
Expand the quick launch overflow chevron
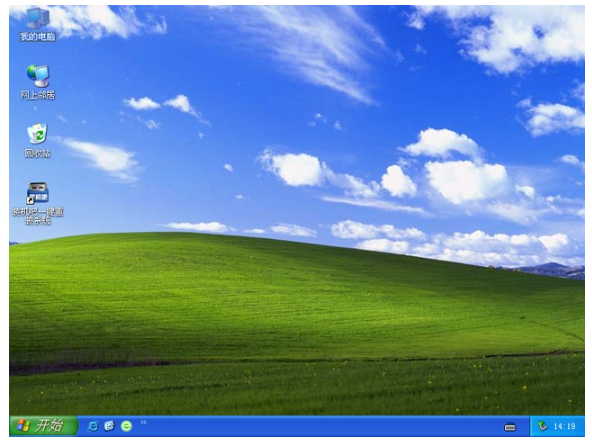143,422
